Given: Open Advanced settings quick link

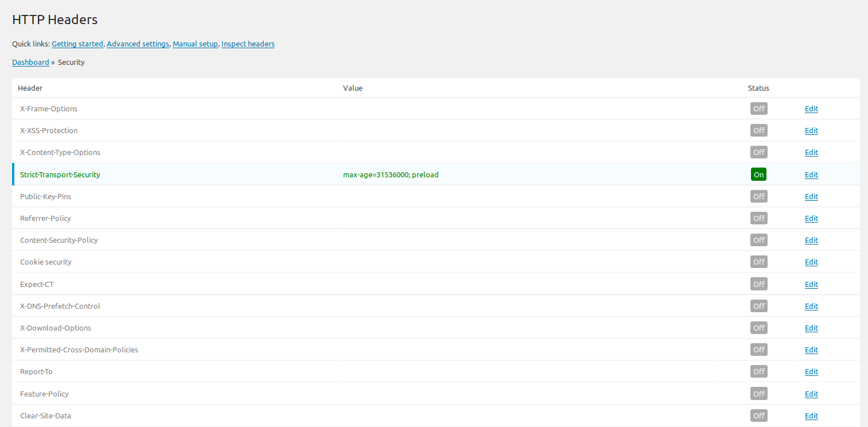Looking at the screenshot, I should (138, 44).
